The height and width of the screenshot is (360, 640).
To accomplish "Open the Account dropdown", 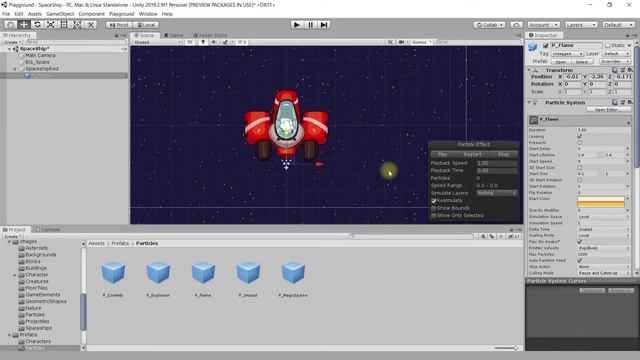I will pyautogui.click(x=543, y=25).
